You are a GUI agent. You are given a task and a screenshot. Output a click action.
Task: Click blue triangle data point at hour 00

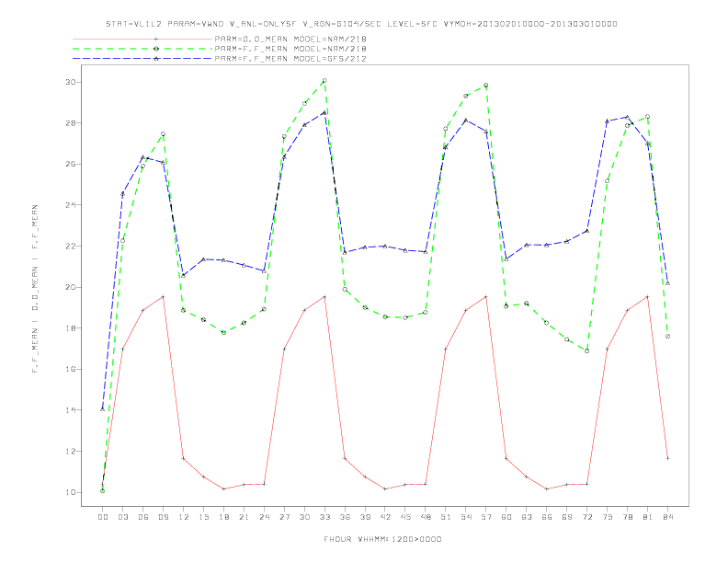[x=103, y=408]
